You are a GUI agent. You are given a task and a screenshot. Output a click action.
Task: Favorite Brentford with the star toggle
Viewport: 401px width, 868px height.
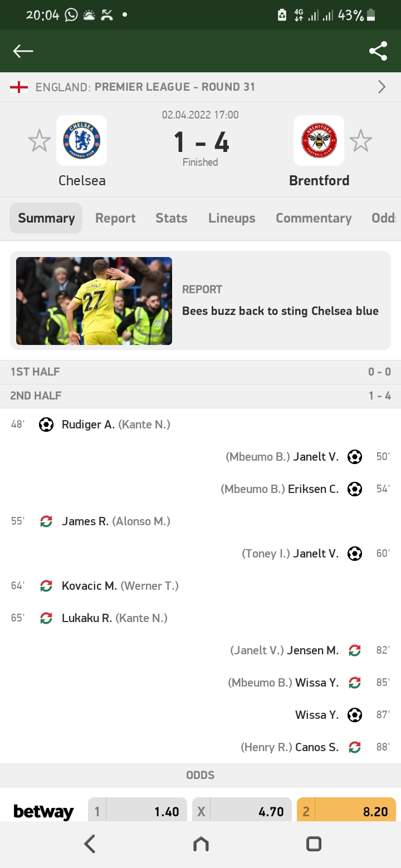[360, 141]
